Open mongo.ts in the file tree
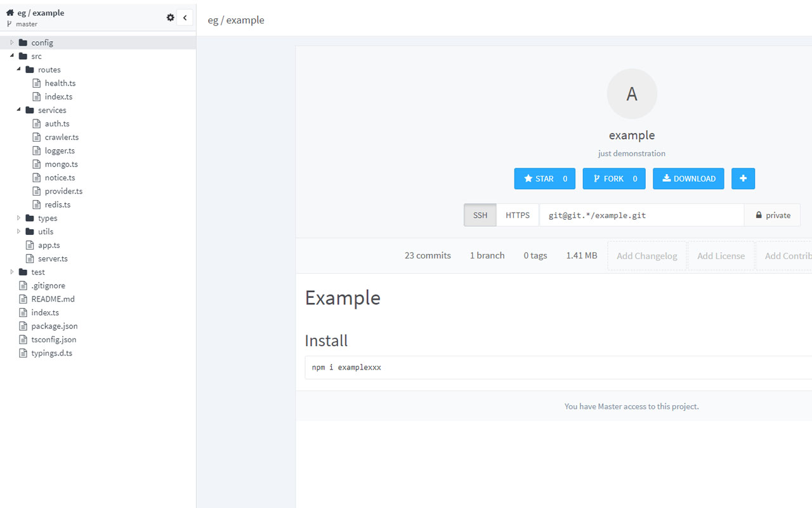 [62, 164]
